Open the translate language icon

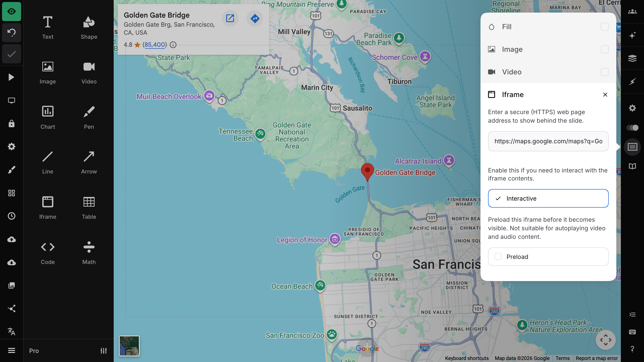pos(12,332)
